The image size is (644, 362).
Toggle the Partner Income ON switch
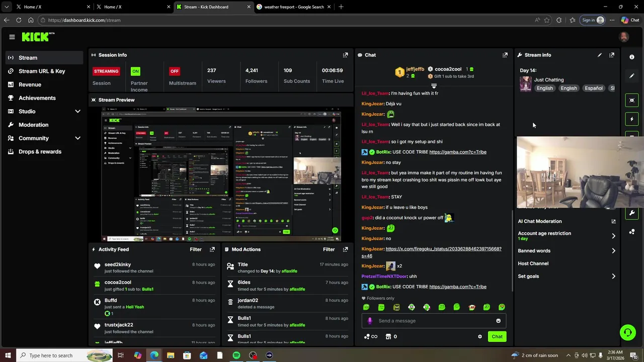135,71
